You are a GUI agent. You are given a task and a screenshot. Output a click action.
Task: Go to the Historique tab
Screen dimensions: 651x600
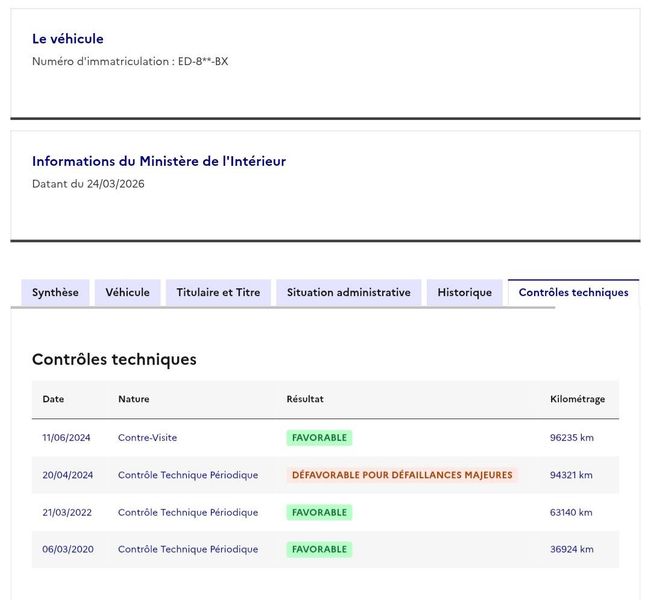(465, 293)
